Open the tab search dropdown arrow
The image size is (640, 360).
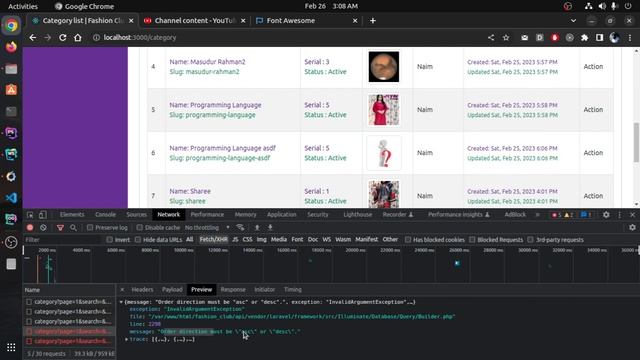(x=573, y=20)
